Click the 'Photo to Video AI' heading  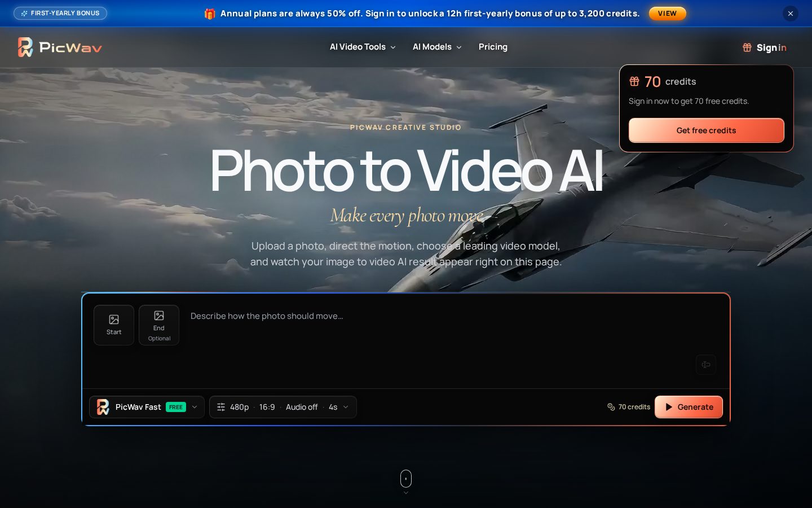point(406,170)
